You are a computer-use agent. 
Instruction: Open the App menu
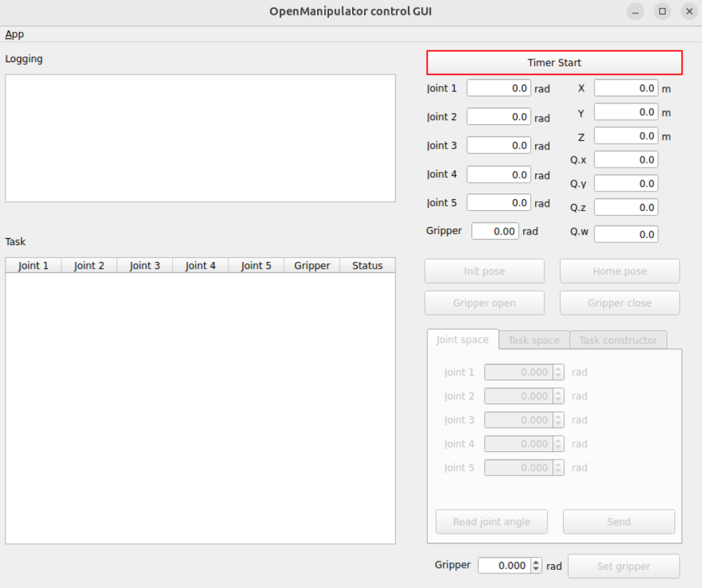(15, 34)
